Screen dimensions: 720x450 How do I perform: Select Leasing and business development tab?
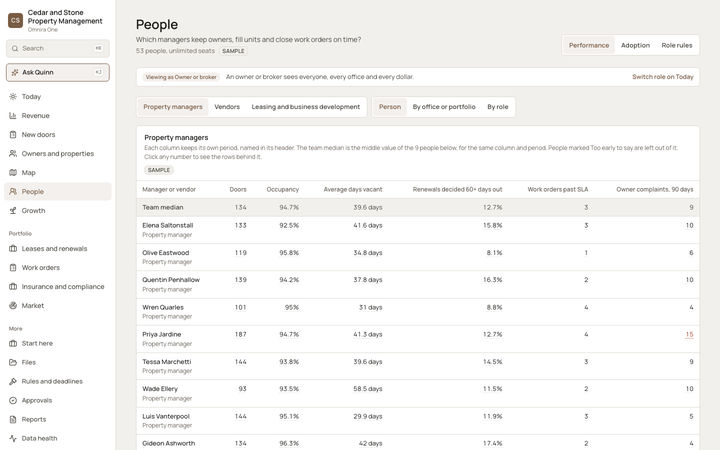[x=305, y=107]
